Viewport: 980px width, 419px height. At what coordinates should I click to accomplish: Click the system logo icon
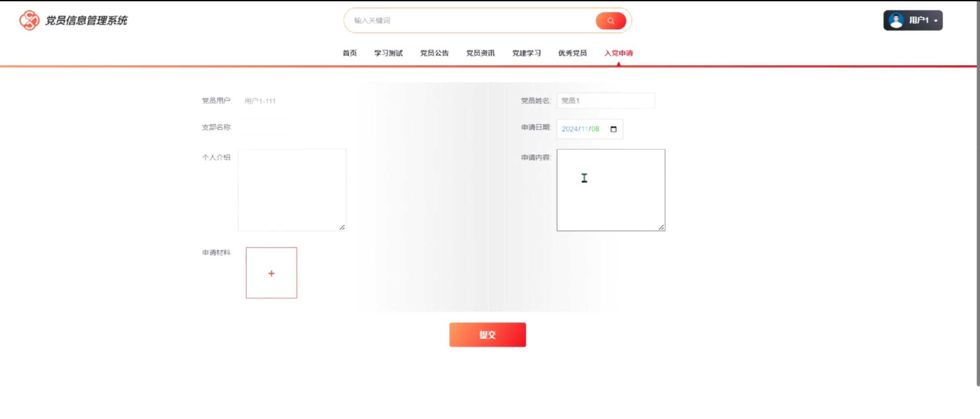pos(29,20)
